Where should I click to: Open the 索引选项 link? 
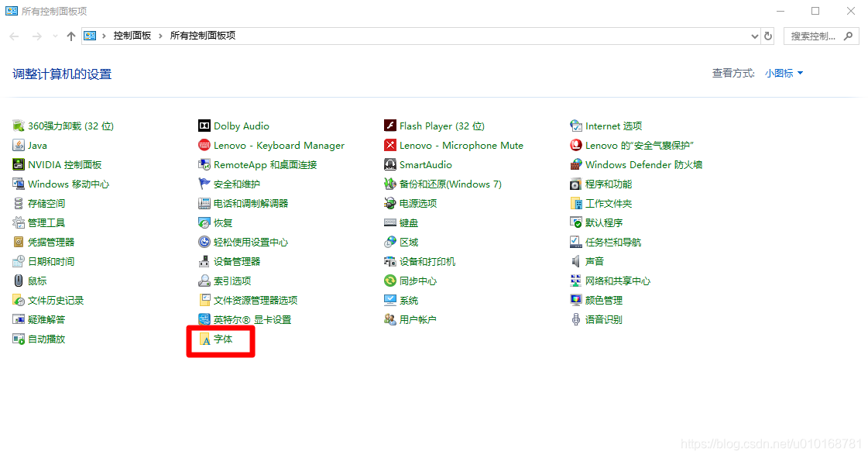click(x=232, y=281)
